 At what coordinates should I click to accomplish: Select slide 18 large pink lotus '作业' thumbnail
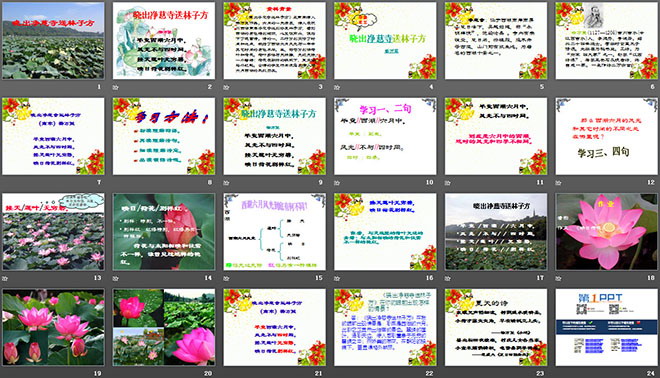pyautogui.click(x=607, y=232)
